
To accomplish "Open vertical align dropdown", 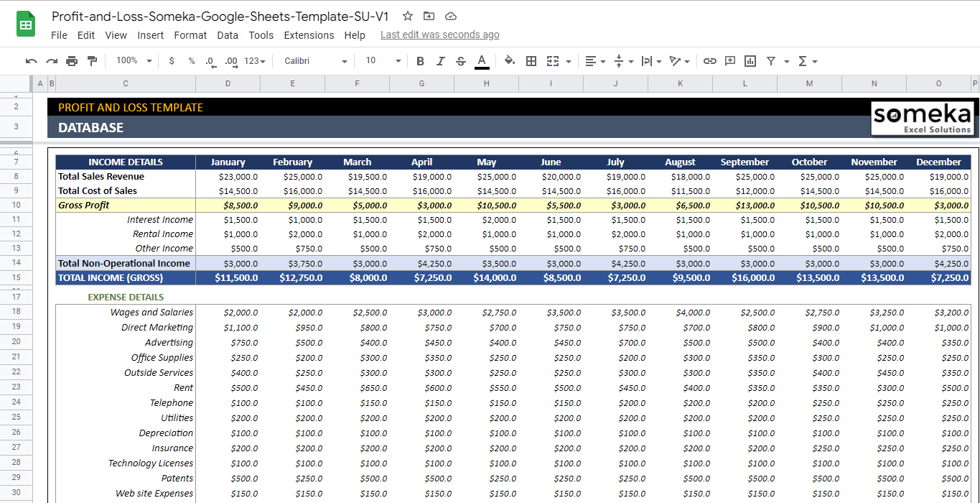I will pyautogui.click(x=624, y=61).
